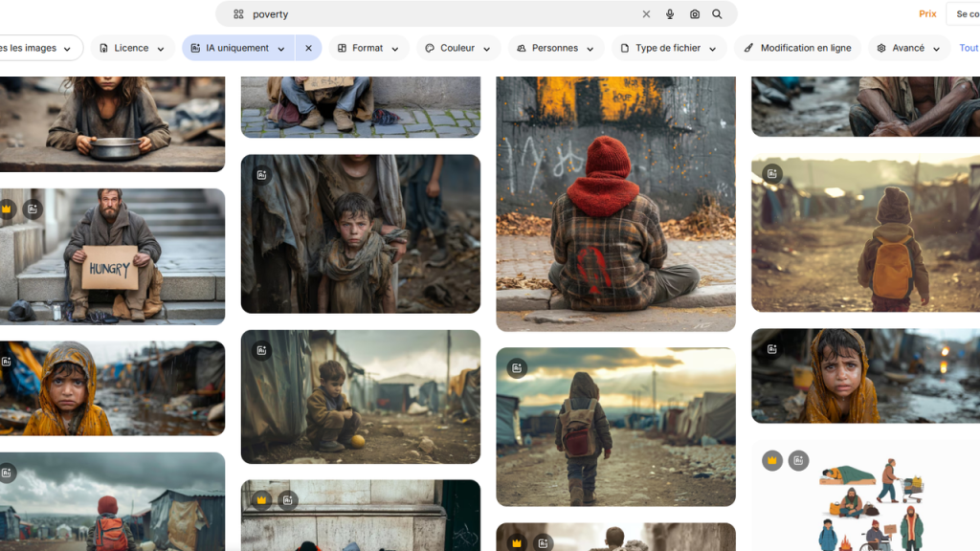This screenshot has width=980, height=551.
Task: Open the Prix menu item
Action: coord(926,13)
